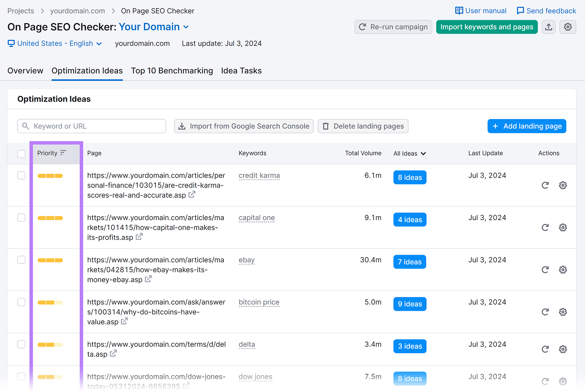Click the Add landing page button
The height and width of the screenshot is (392, 585).
(526, 126)
